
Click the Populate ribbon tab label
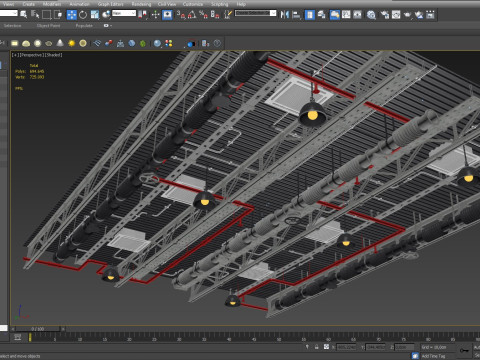(x=84, y=26)
